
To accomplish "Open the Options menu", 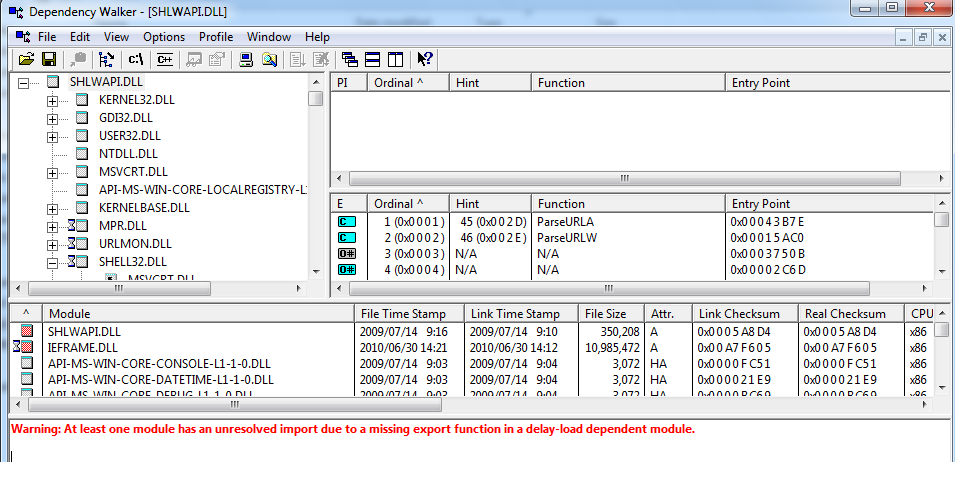I will (164, 37).
